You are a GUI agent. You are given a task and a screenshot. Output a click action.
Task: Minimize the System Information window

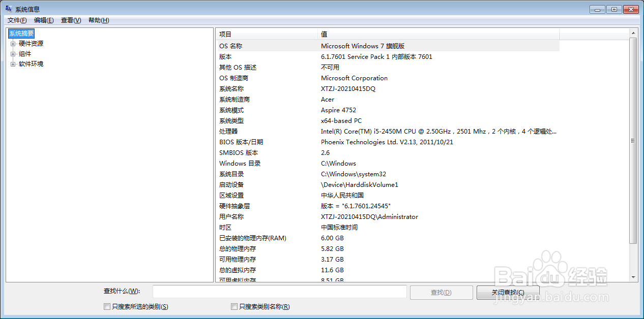point(597,9)
